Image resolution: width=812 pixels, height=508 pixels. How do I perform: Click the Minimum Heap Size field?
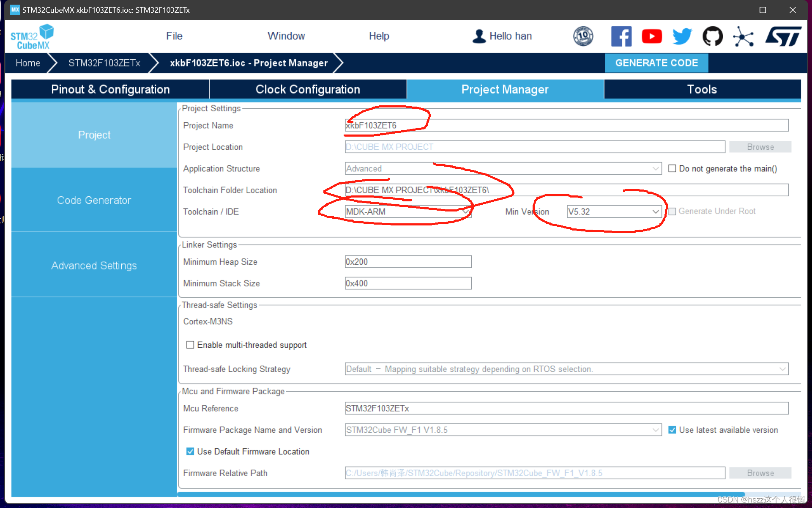pos(407,262)
